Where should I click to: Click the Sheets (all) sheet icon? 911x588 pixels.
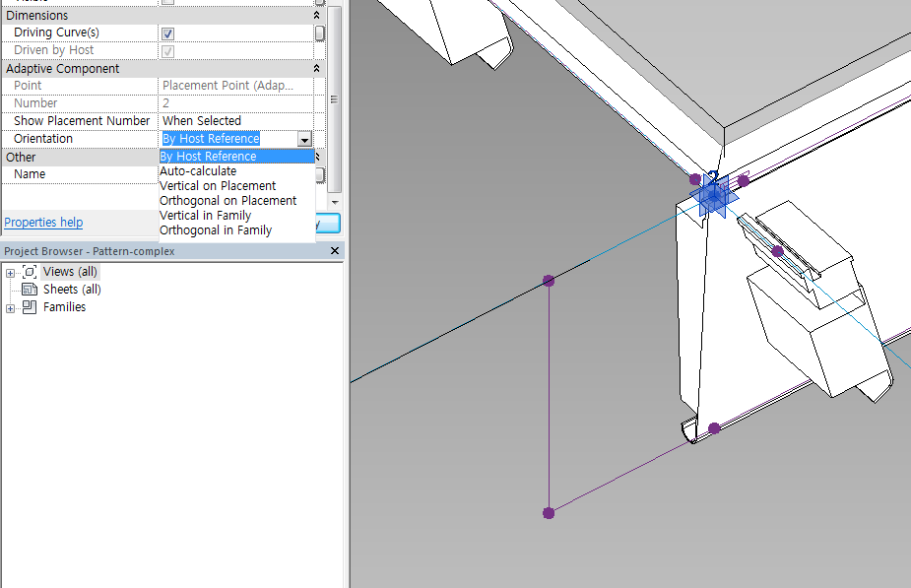(29, 290)
